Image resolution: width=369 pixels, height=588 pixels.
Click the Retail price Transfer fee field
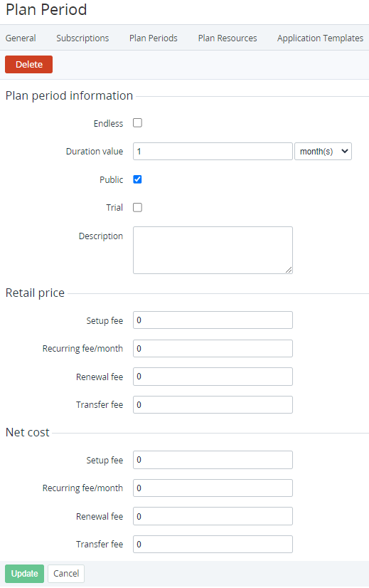213,404
